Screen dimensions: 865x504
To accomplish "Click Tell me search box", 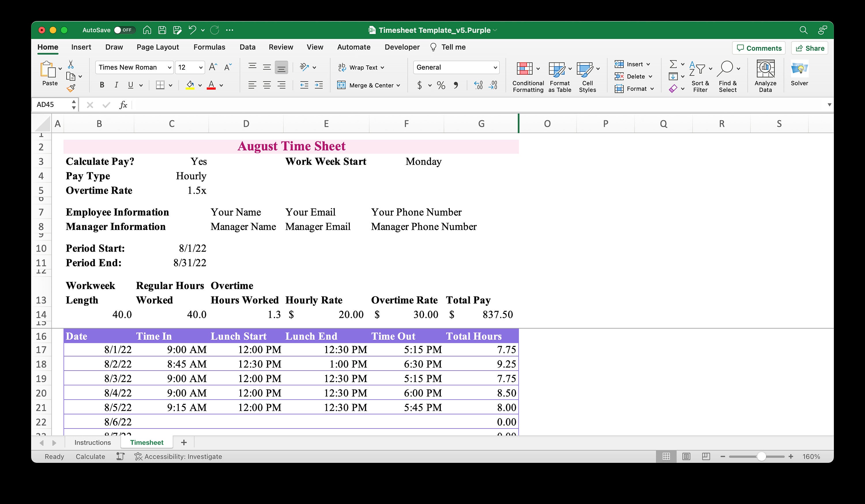I will tap(448, 47).
